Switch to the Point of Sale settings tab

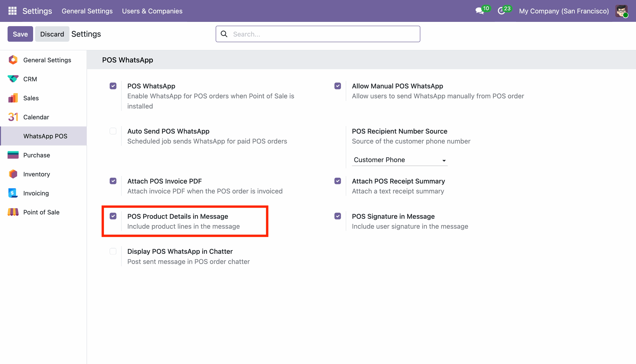[43, 212]
